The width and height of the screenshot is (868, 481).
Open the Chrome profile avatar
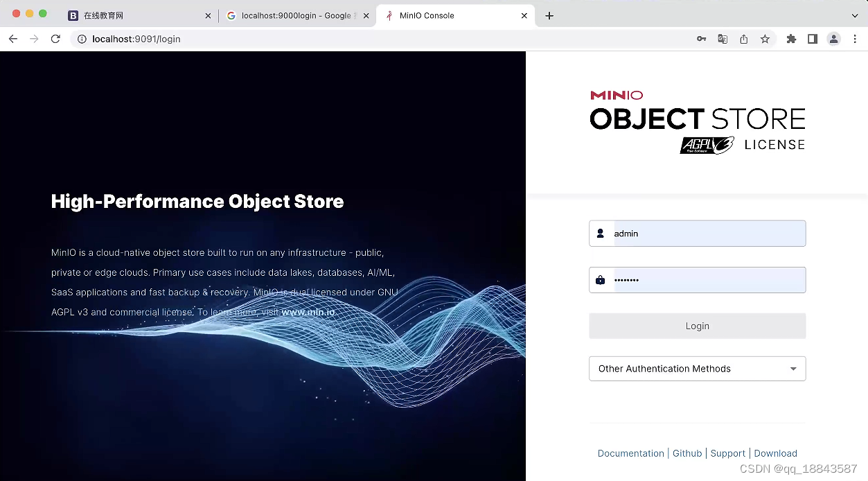tap(834, 40)
